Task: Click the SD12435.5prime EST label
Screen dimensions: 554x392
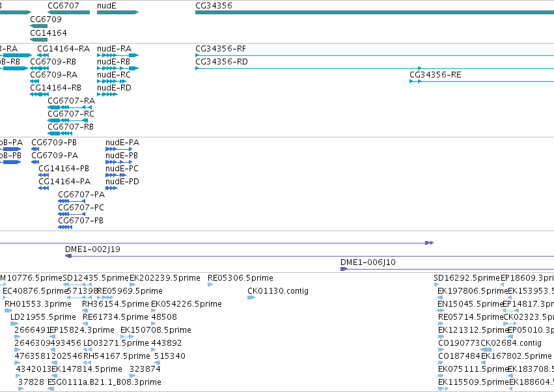Action: tap(96, 278)
